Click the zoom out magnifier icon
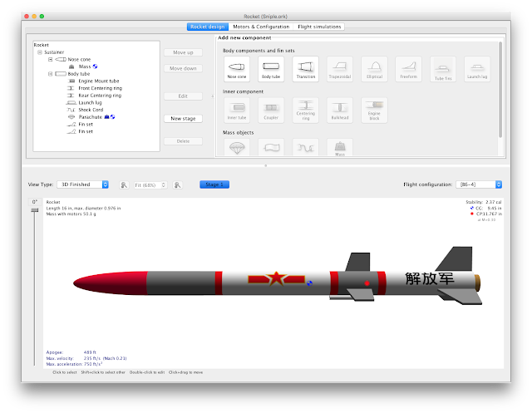Screen dimensions: 532x413 tap(124, 184)
